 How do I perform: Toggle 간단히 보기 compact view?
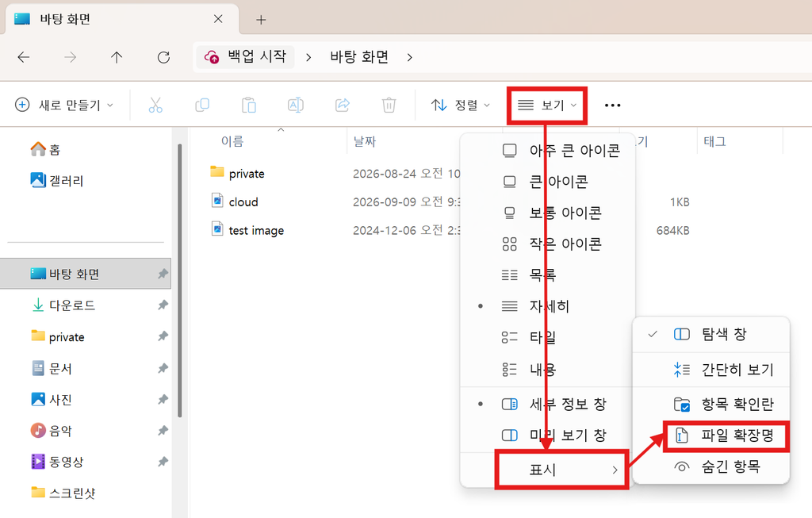tap(711, 370)
